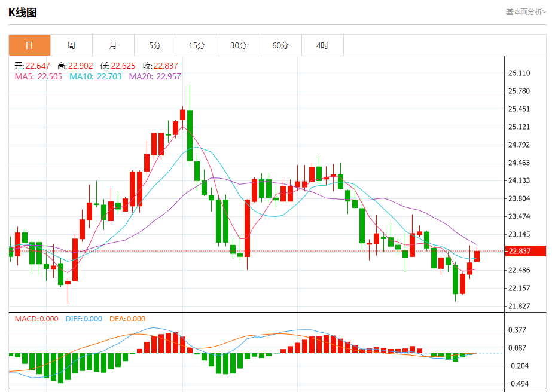
Task: Click the MA10 22.703 indicator label
Action: click(96, 76)
